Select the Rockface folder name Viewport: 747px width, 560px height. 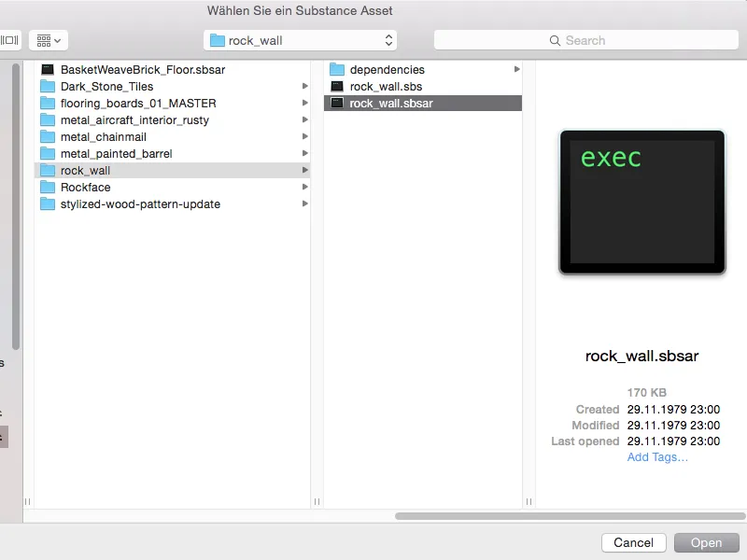pyautogui.click(x=85, y=188)
